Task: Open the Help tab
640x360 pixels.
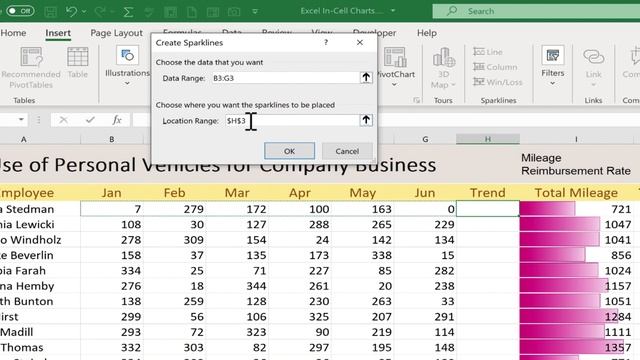Action: [x=427, y=33]
